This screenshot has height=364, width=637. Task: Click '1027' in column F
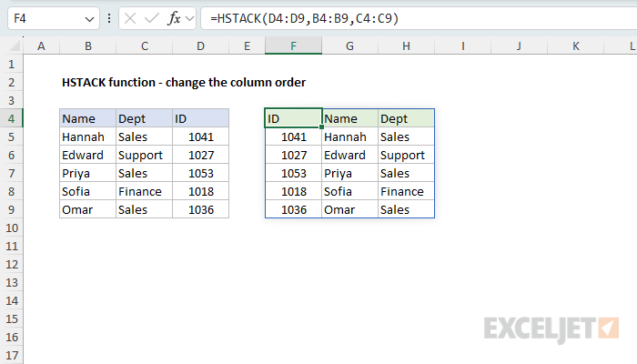click(x=293, y=156)
